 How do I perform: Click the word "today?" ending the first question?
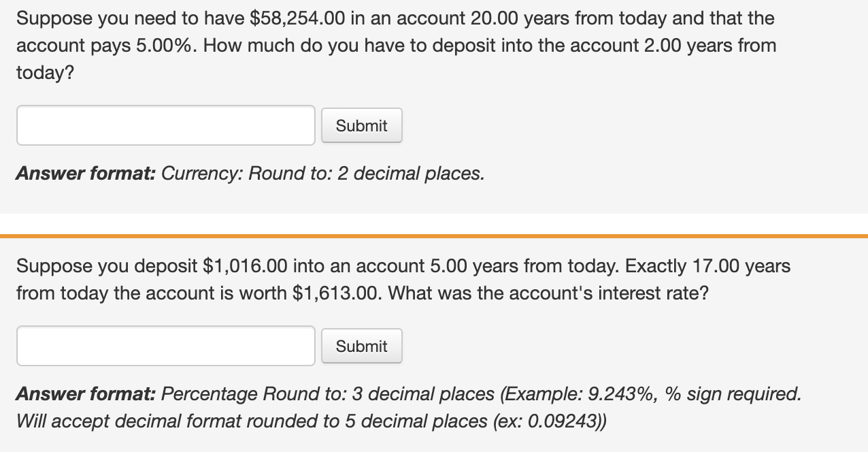tap(45, 73)
